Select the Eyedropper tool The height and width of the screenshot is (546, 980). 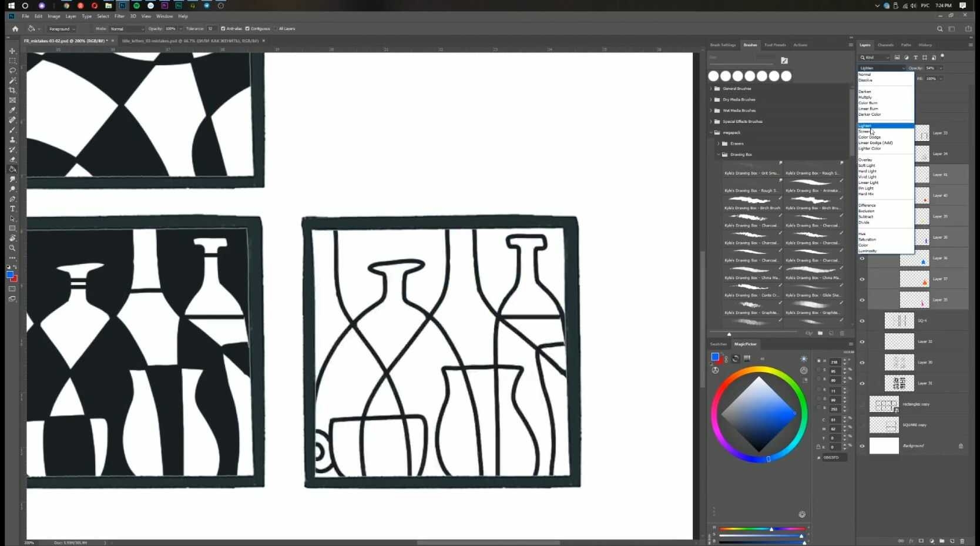point(12,110)
